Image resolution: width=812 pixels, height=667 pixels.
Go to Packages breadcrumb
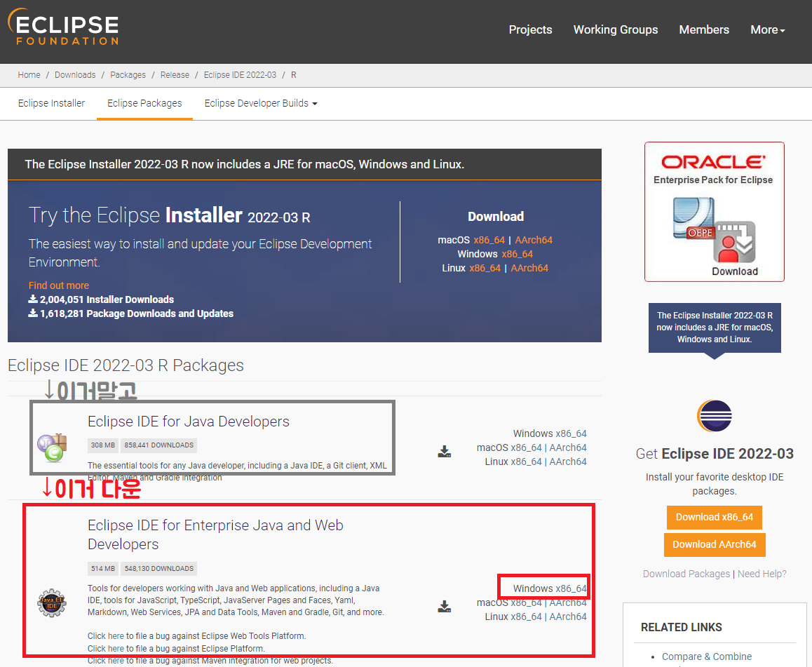[x=128, y=74]
